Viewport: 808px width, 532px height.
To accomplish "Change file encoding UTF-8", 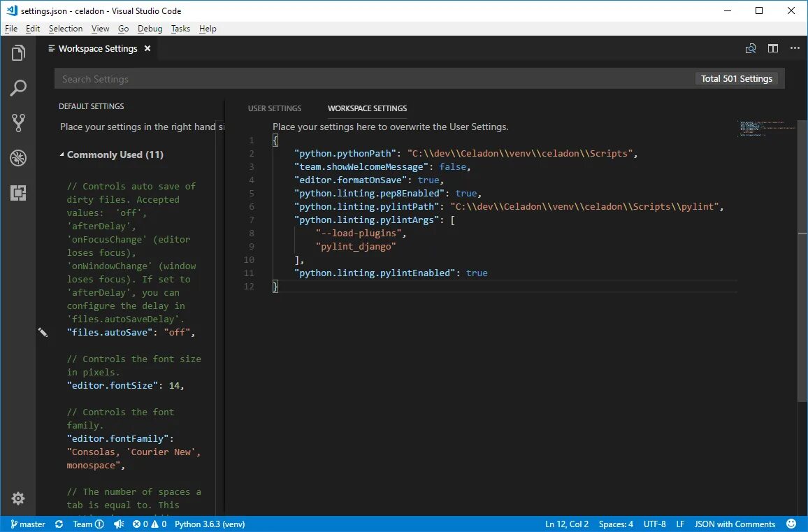I will [654, 524].
